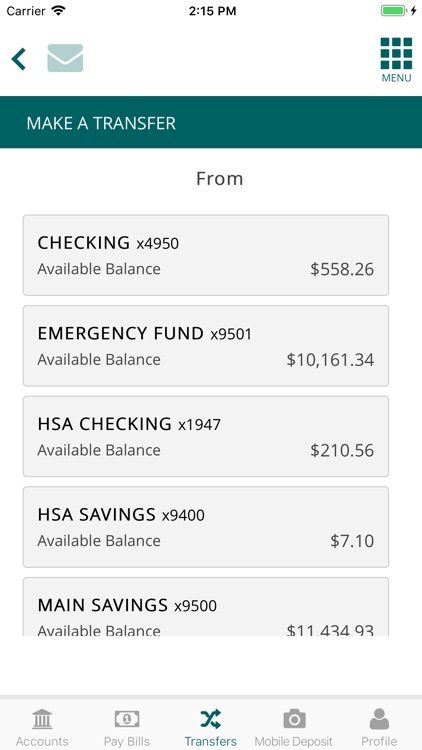Image resolution: width=422 pixels, height=750 pixels.
Task: Open the Profile tab label
Action: (x=379, y=741)
